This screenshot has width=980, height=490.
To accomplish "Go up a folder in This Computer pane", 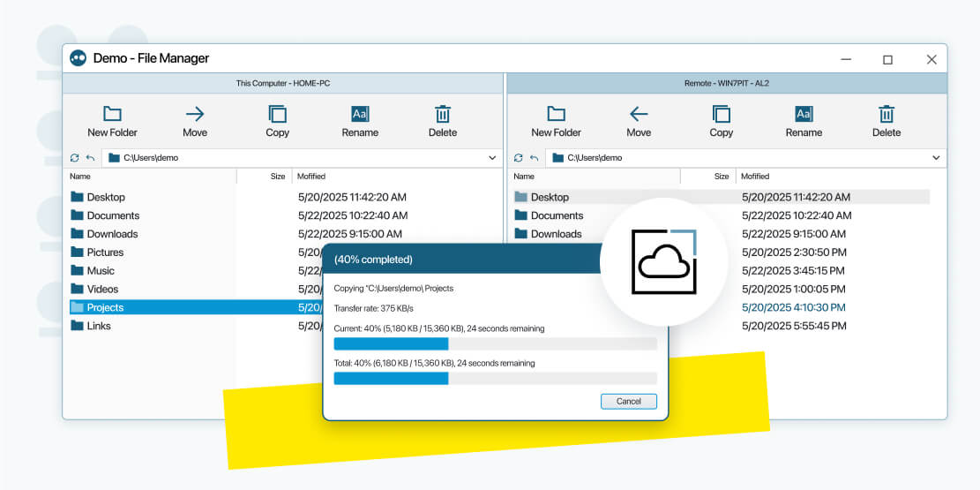I will 91,158.
